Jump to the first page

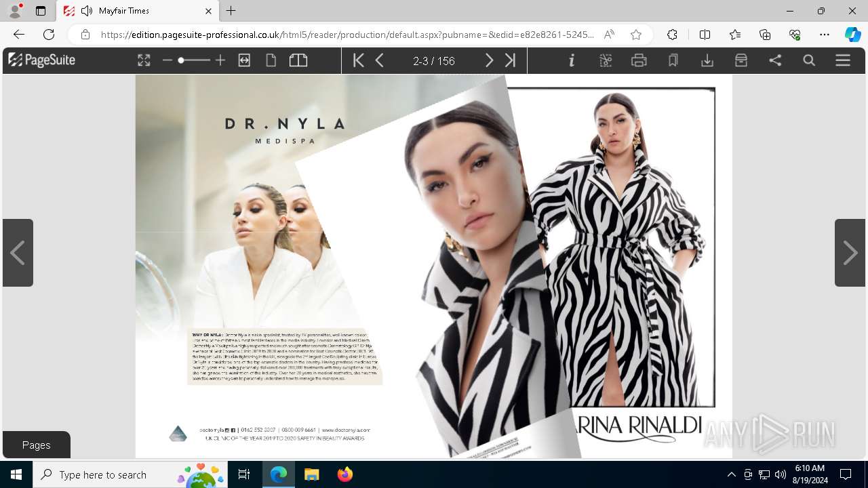tap(359, 60)
